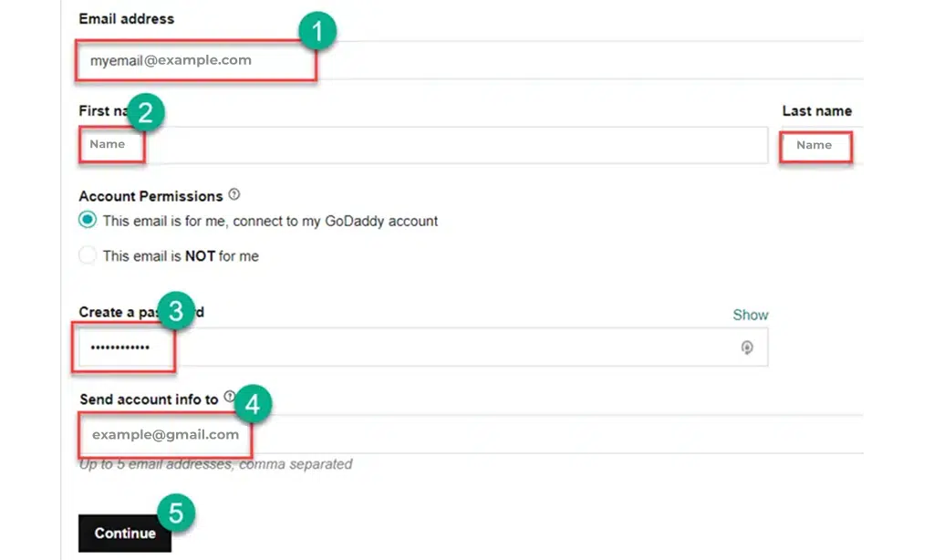Click the password reveal eye icon
This screenshot has width=934, height=560.
(x=747, y=348)
